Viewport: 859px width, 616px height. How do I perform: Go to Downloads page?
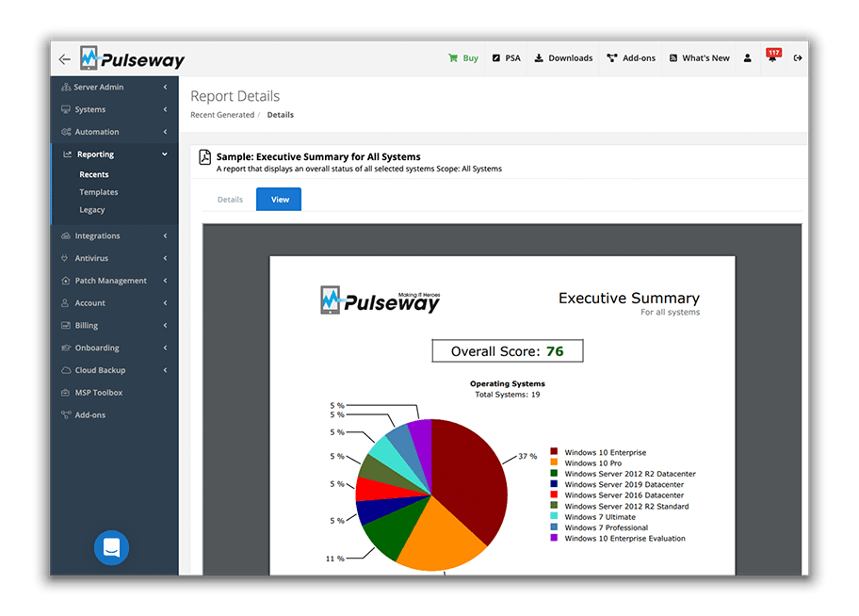pyautogui.click(x=563, y=58)
